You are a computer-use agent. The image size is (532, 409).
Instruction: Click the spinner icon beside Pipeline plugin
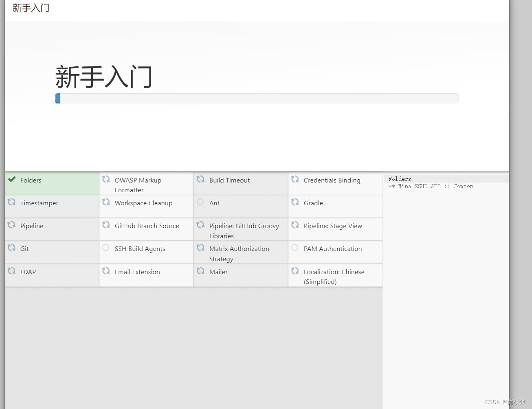coord(11,225)
